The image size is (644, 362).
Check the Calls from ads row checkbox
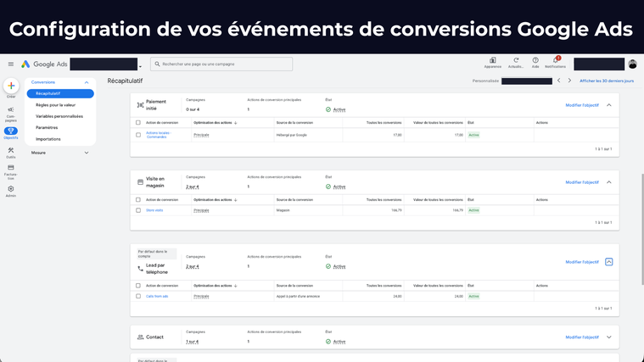point(138,296)
